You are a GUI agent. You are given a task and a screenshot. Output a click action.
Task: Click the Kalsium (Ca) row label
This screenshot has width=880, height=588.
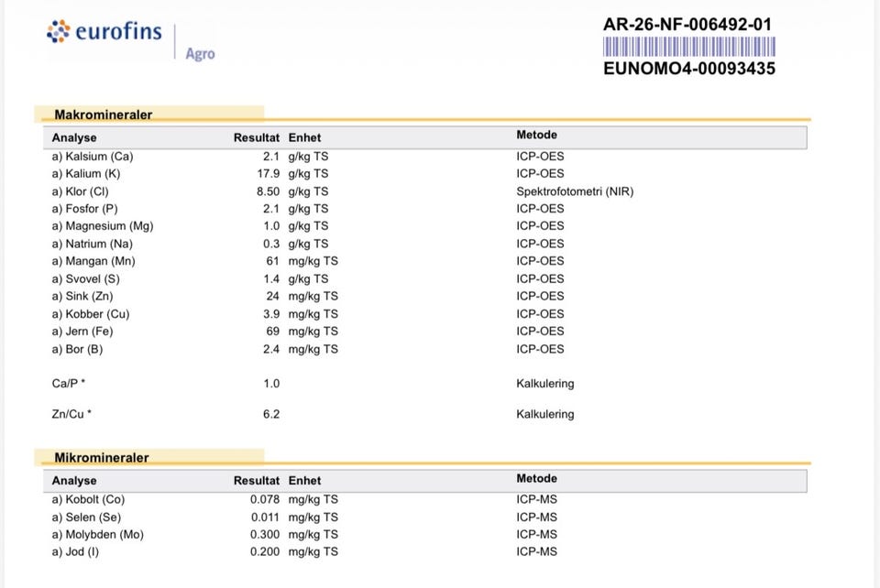click(x=93, y=157)
